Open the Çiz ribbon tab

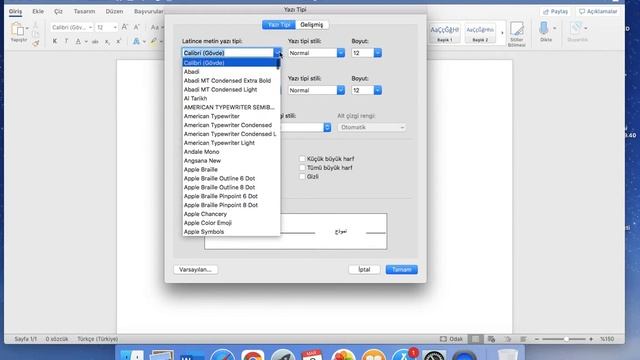click(x=58, y=11)
